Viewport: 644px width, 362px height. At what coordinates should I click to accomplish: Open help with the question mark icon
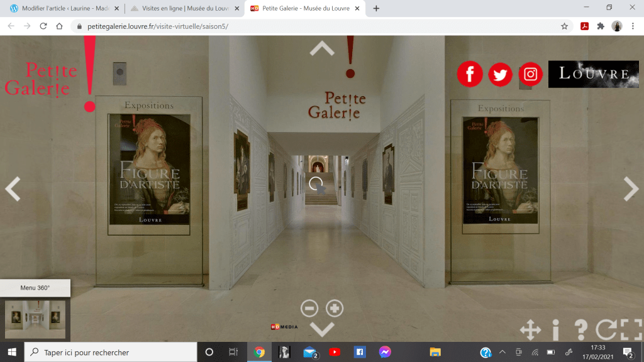[x=581, y=330]
